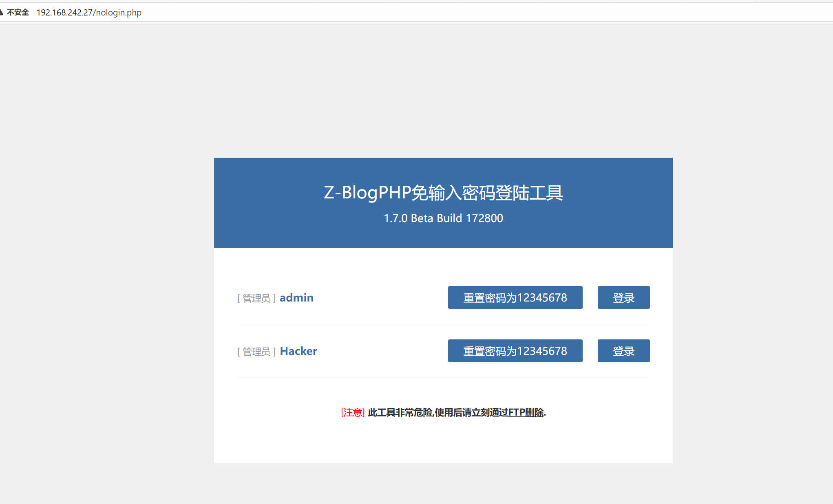Click the [管理员] tag beside Hacker
Viewport: 833px width, 504px height.
pyautogui.click(x=256, y=352)
